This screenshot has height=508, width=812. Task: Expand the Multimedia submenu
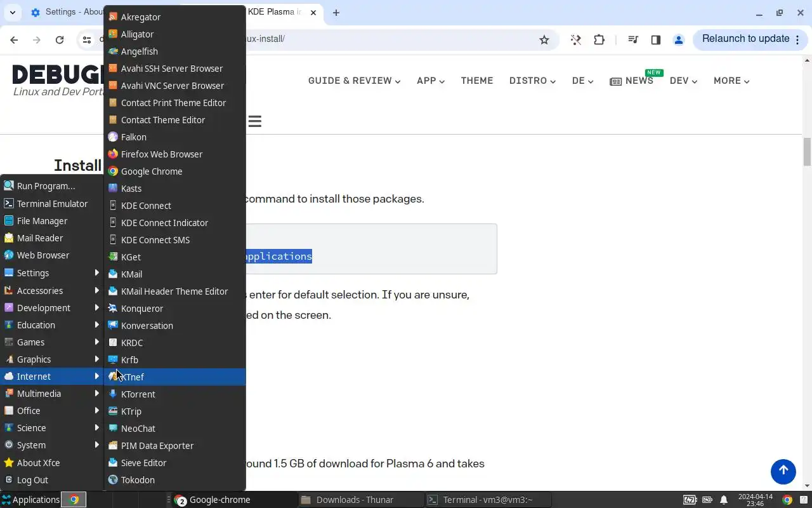click(x=51, y=394)
